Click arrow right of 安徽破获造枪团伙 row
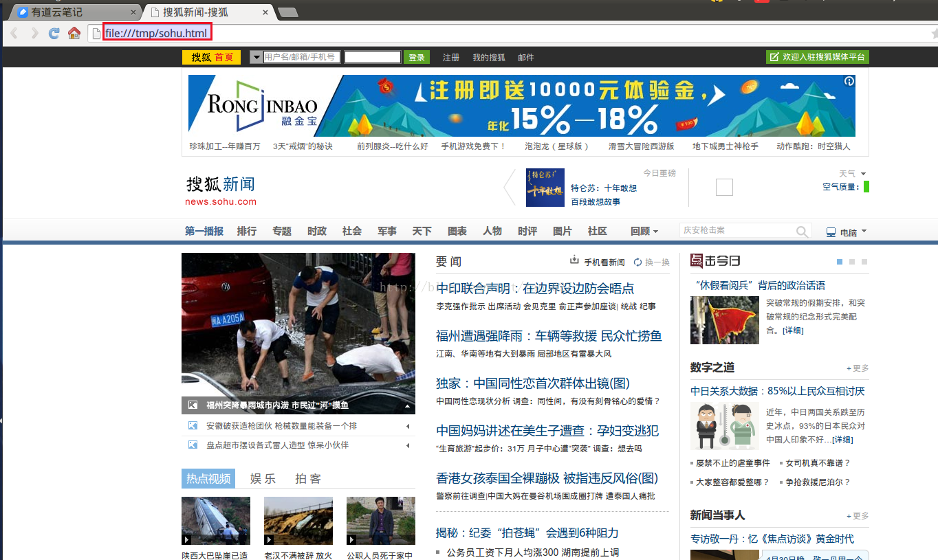This screenshot has height=560, width=938. click(x=408, y=426)
